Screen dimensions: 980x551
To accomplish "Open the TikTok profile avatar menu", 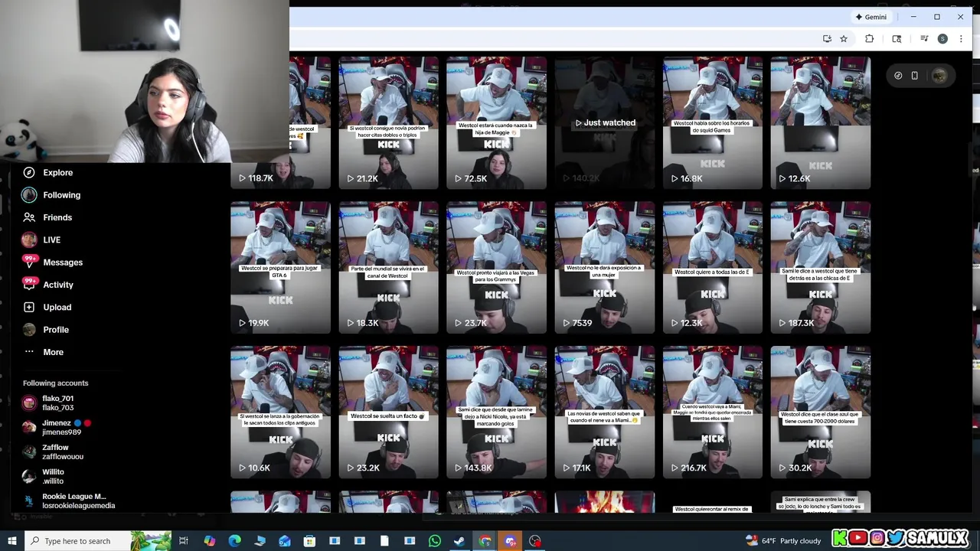I will pyautogui.click(x=939, y=75).
